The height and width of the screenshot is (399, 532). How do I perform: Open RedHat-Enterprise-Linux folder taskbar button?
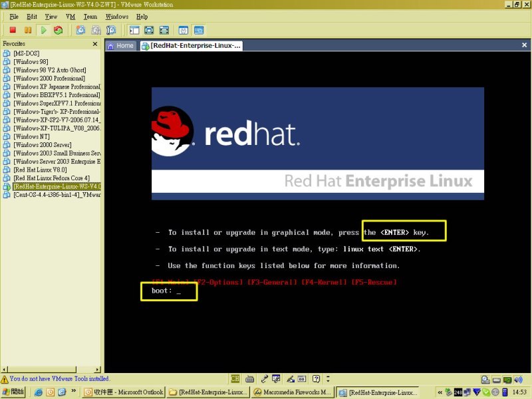tap(208, 392)
